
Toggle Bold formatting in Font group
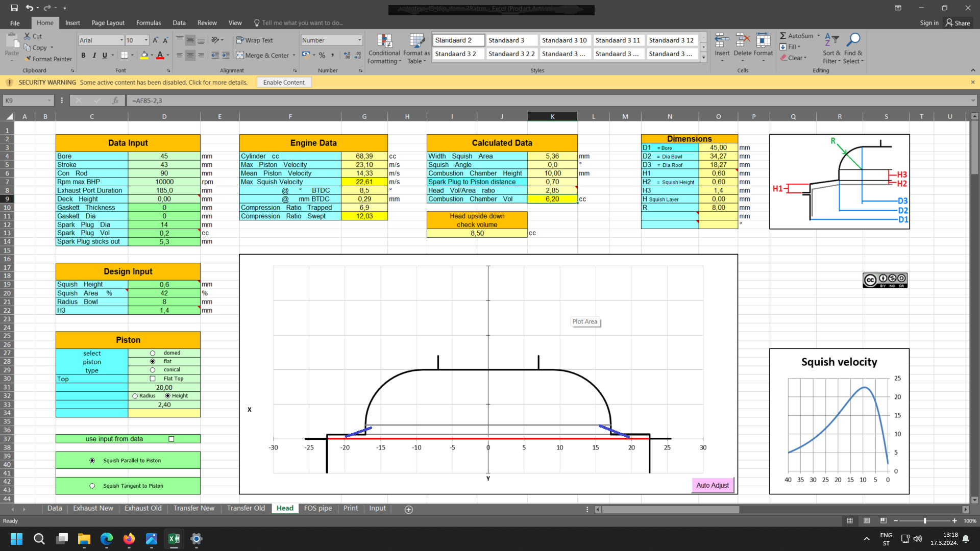tap(83, 56)
